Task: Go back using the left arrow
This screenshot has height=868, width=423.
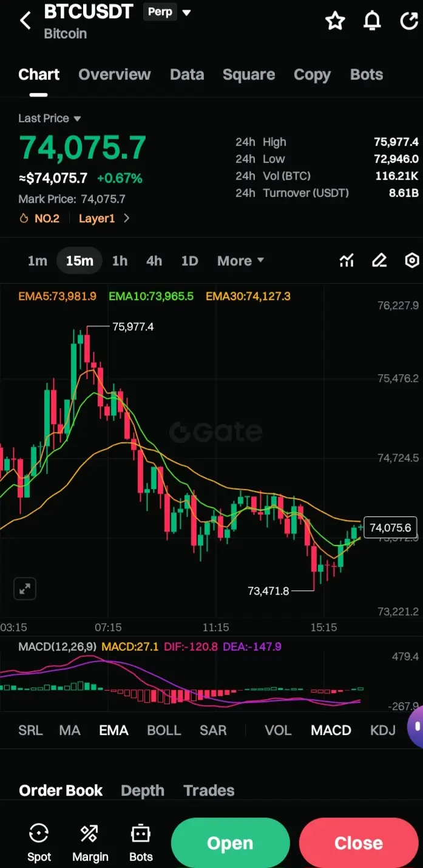Action: pos(25,21)
